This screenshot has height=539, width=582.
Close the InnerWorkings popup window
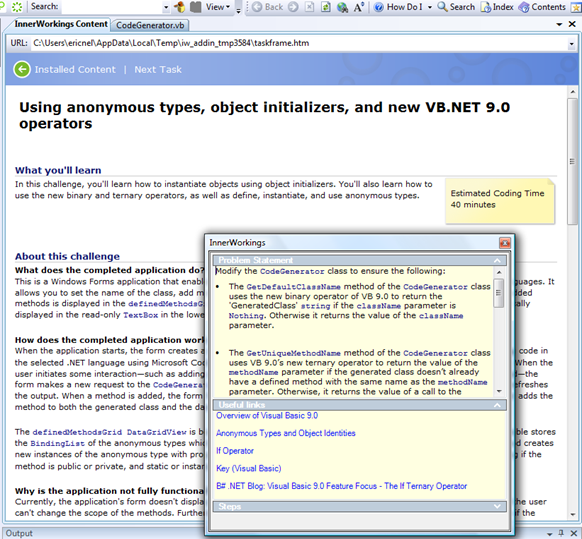coord(504,243)
